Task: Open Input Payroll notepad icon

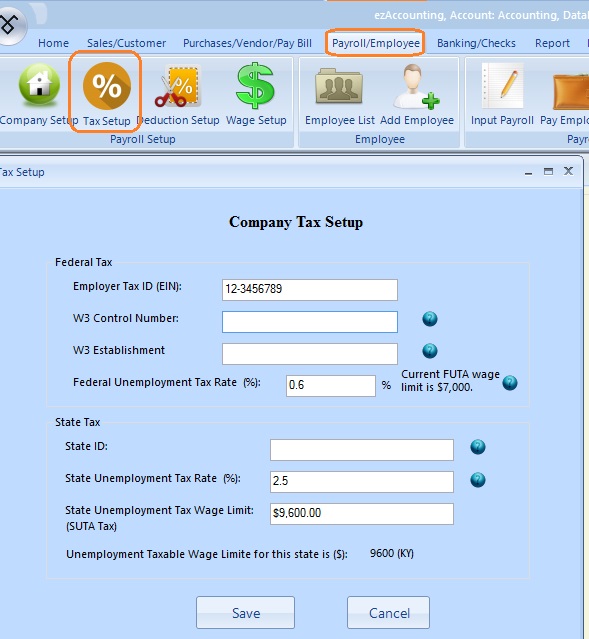Action: (x=502, y=86)
